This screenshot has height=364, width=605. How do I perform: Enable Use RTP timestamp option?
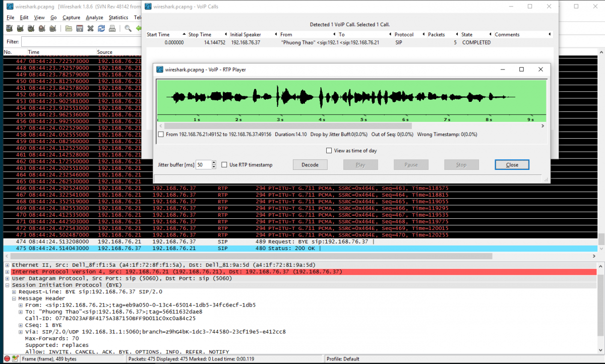225,165
